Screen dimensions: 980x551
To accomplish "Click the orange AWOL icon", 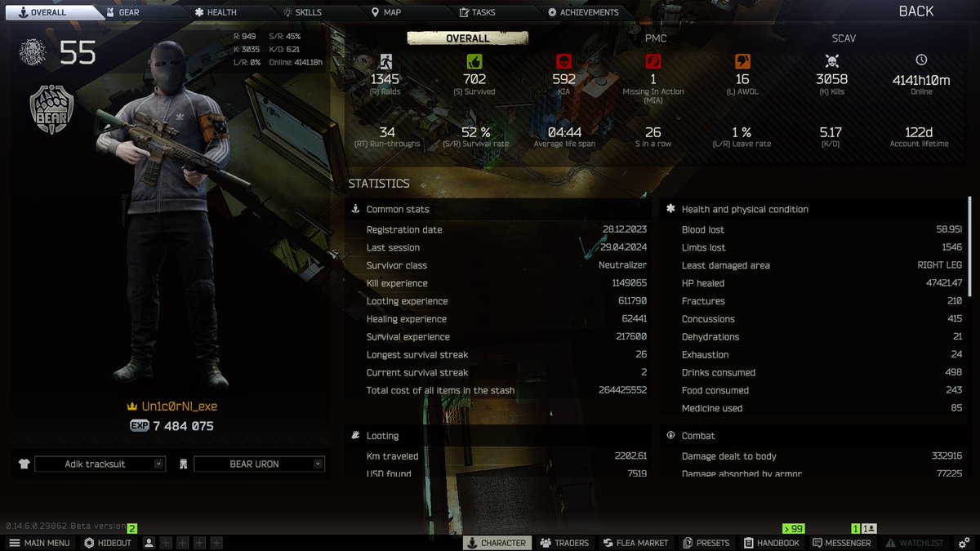I will (742, 61).
